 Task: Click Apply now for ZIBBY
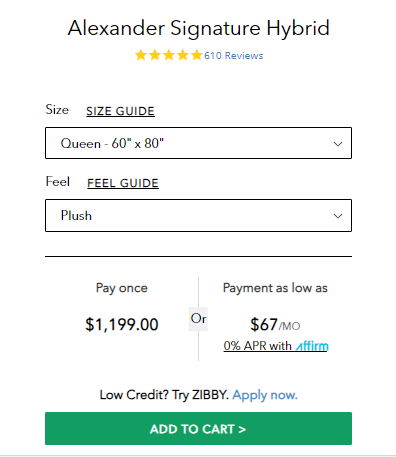point(265,395)
